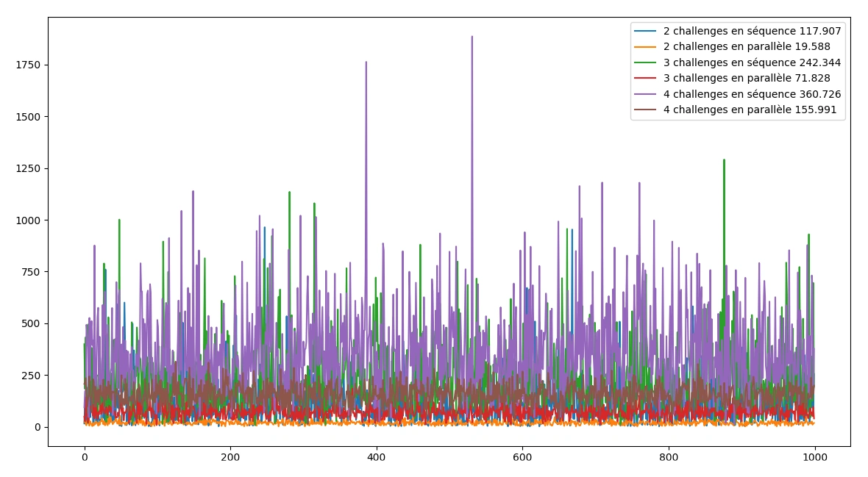The image size is (868, 477).
Task: Select the '2 challenges en parallèle 19.588' legend label
Action: pyautogui.click(x=747, y=47)
